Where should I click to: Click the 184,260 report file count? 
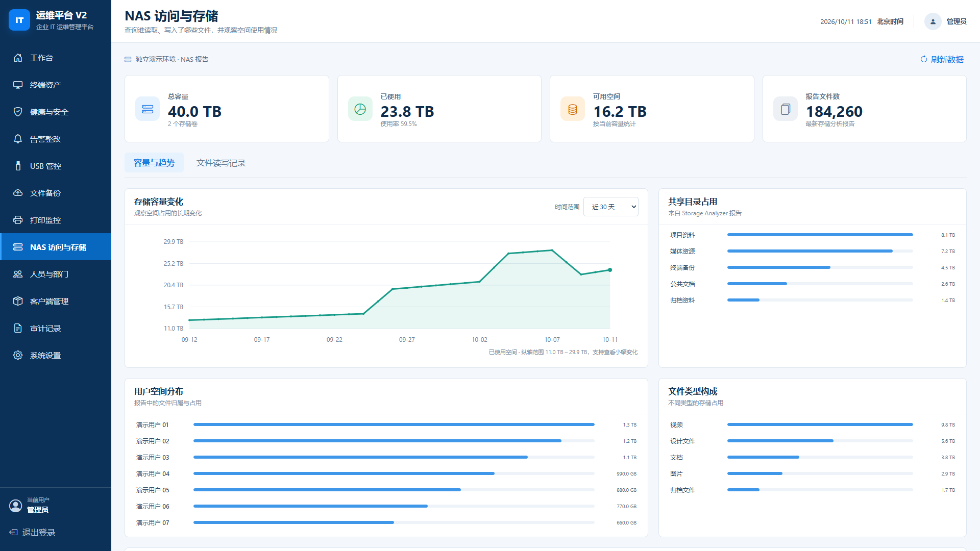[834, 112]
